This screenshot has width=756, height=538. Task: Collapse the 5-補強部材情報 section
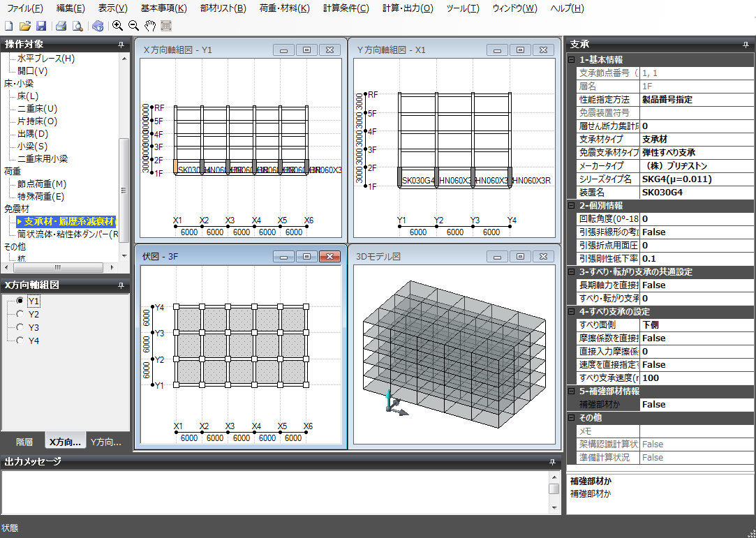[x=572, y=391]
